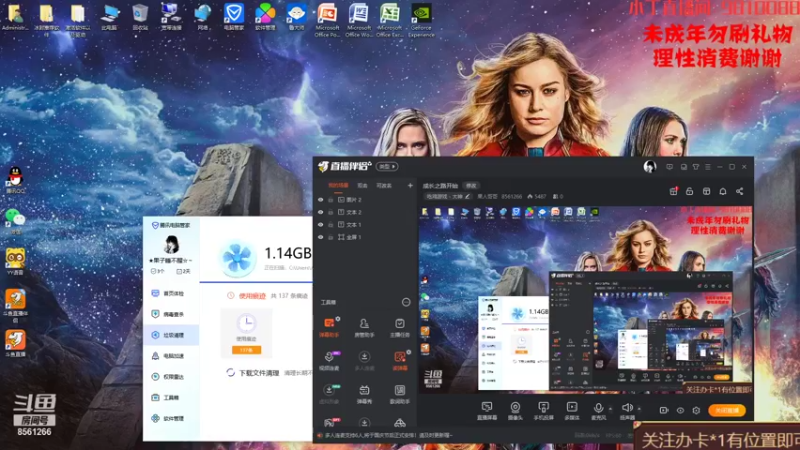This screenshot has height=450, width=800.
Task: Hide the 文本 1 source layer
Action: 320,225
